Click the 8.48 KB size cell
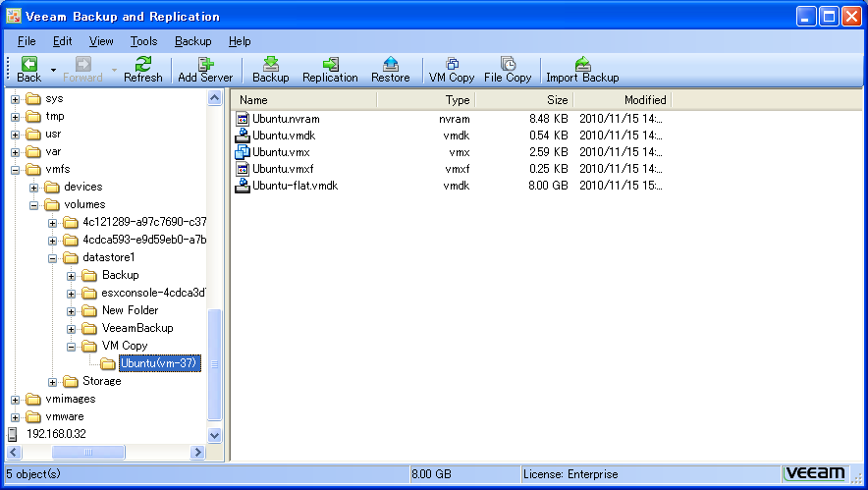Image resolution: width=868 pixels, height=490 pixels. [x=549, y=119]
